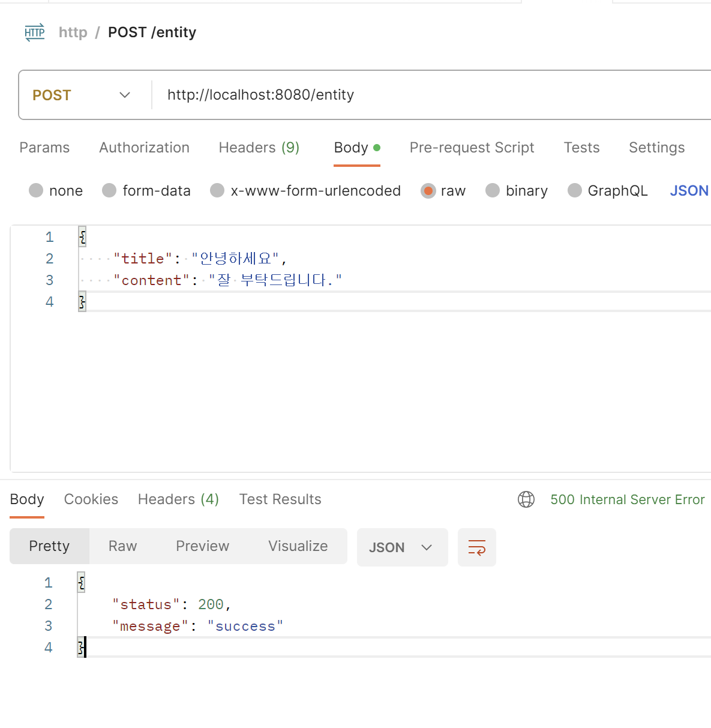
Task: Open the Pre-request Script tab
Action: point(472,148)
